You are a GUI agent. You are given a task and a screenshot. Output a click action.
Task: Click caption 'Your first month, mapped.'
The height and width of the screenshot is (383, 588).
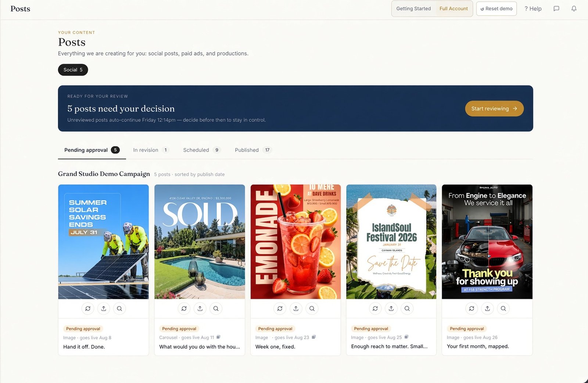point(478,346)
